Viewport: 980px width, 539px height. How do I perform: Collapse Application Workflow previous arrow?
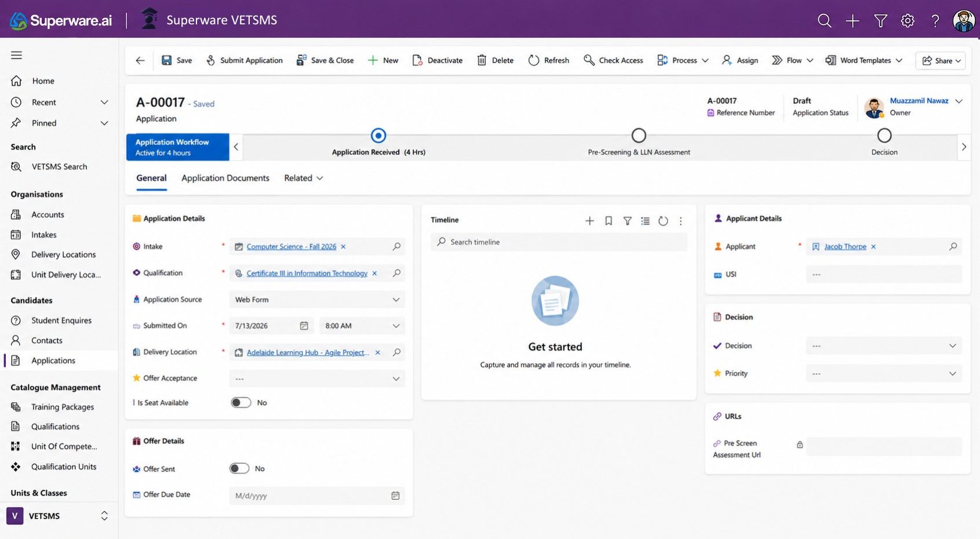point(236,147)
